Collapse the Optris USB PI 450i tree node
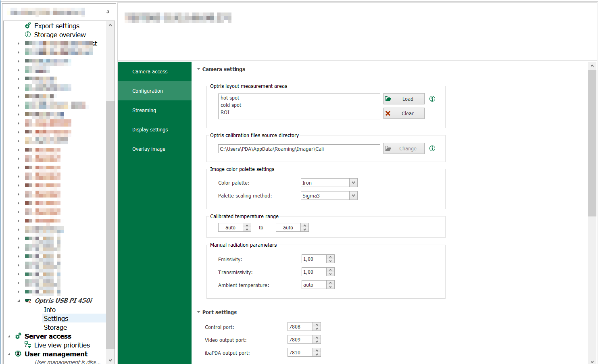Screen dimensions: 598x364 (19, 301)
